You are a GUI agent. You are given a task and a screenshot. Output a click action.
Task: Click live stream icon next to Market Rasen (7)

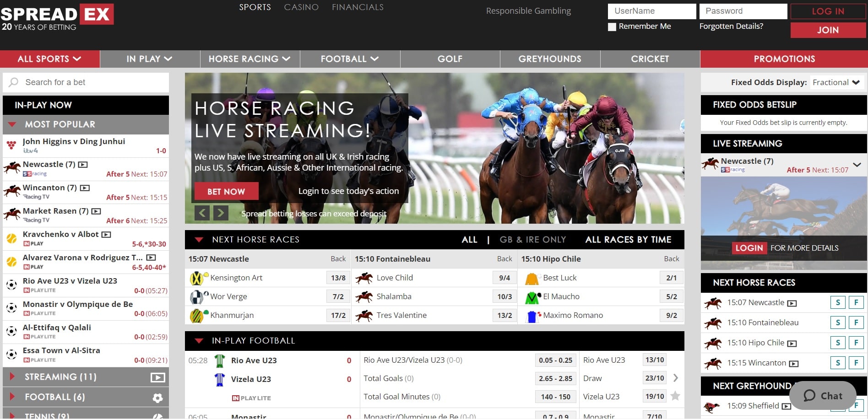tap(96, 211)
